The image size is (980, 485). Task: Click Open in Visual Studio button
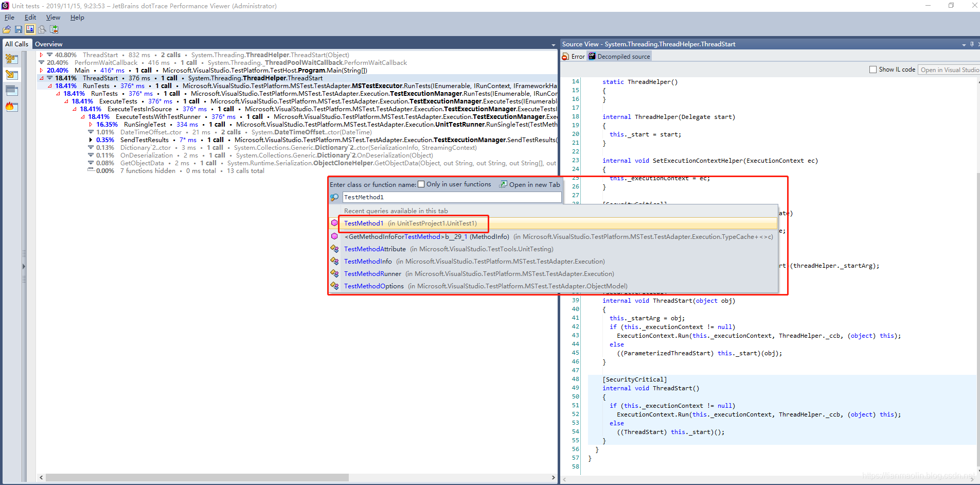pos(949,70)
